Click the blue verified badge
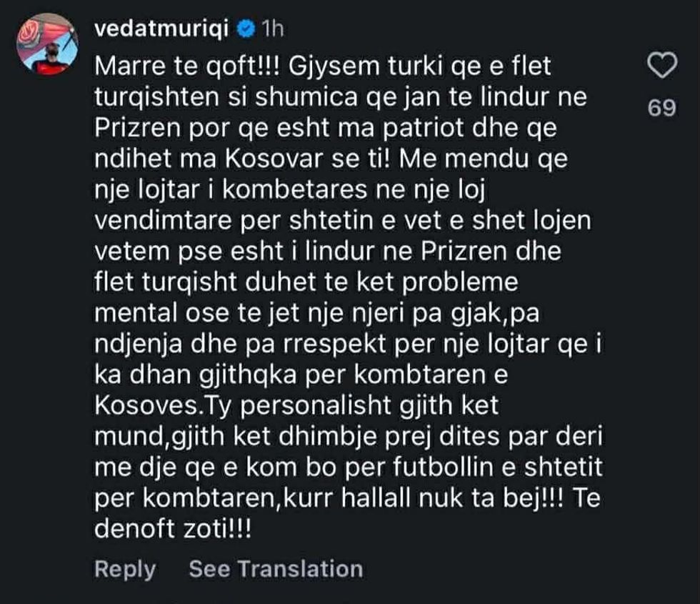 [246, 29]
